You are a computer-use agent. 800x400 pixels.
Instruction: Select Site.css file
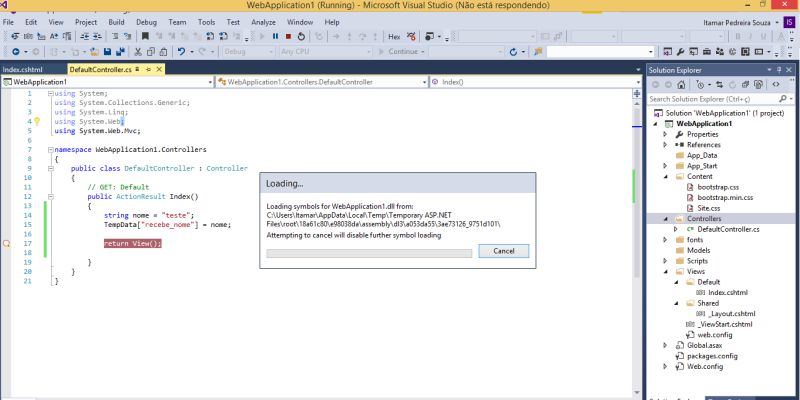coord(709,208)
